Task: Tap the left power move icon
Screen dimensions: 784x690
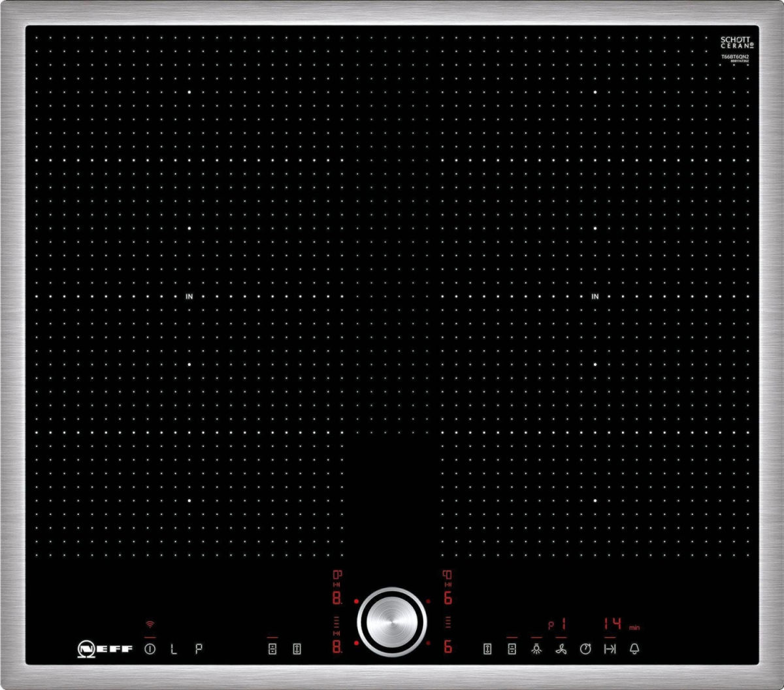Action: 297,649
